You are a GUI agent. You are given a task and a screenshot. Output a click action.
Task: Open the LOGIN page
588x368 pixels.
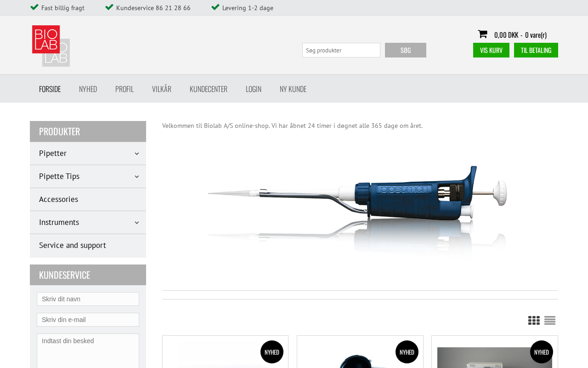click(x=254, y=89)
